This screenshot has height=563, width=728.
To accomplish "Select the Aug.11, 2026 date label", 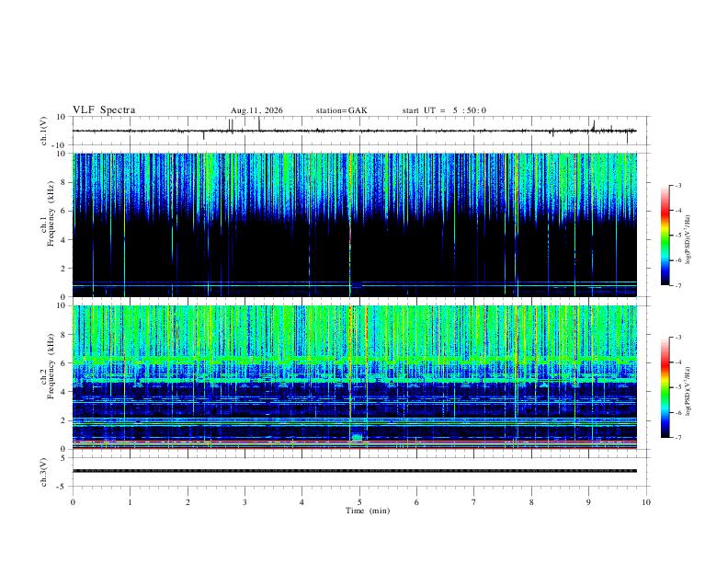I will point(256,110).
